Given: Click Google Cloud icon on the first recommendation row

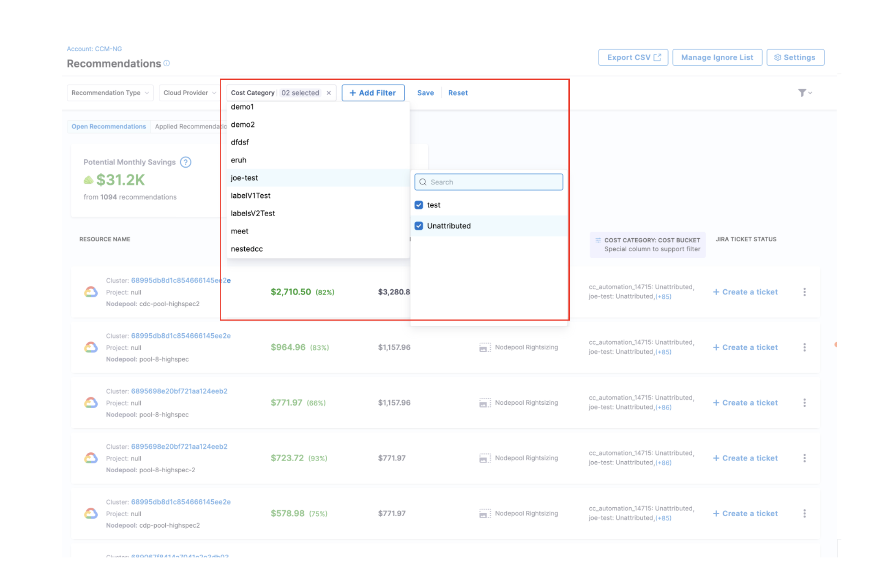Looking at the screenshot, I should tap(91, 292).
